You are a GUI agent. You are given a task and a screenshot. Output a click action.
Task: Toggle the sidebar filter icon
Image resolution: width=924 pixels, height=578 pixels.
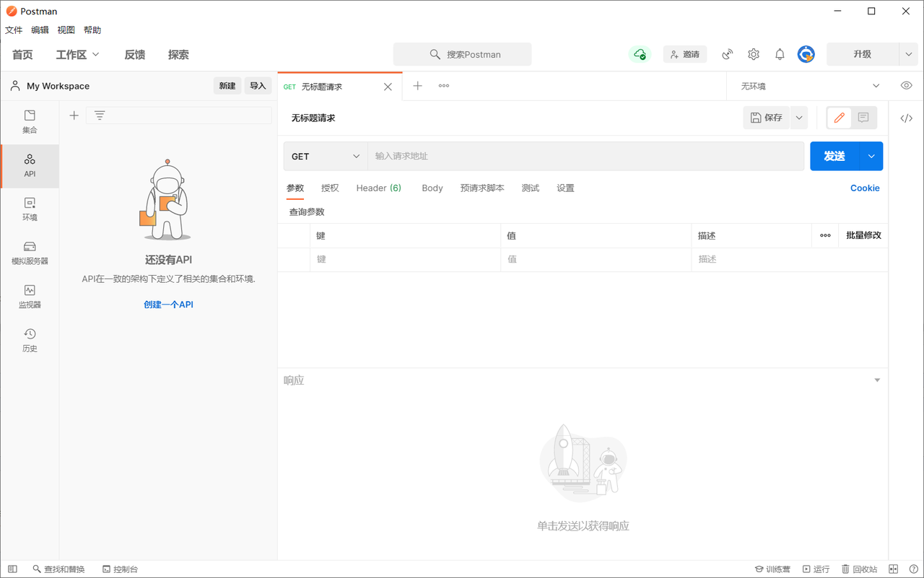click(99, 115)
